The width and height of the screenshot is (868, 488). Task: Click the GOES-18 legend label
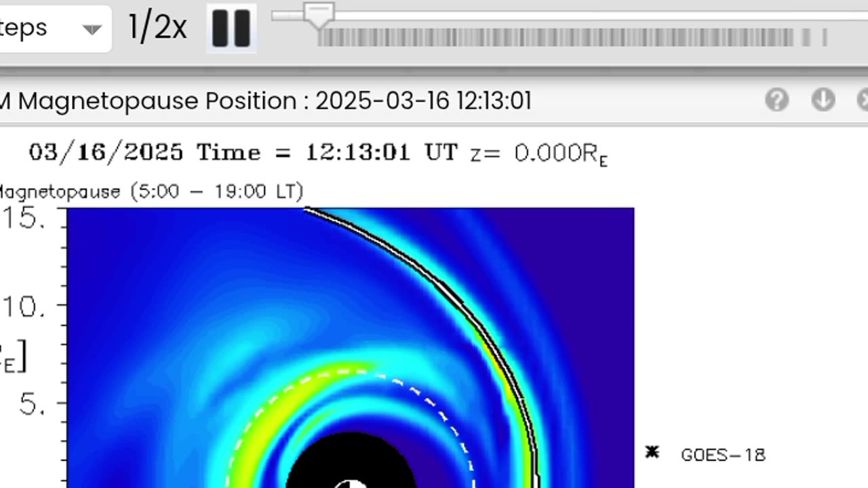723,455
